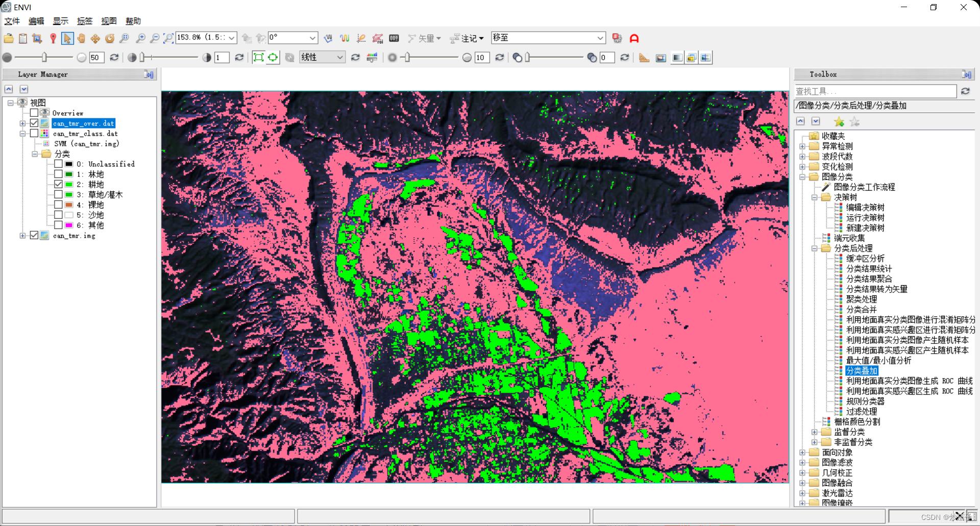Select the Crop tool in the toolbar
The height and width of the screenshot is (526, 980).
pos(37,38)
